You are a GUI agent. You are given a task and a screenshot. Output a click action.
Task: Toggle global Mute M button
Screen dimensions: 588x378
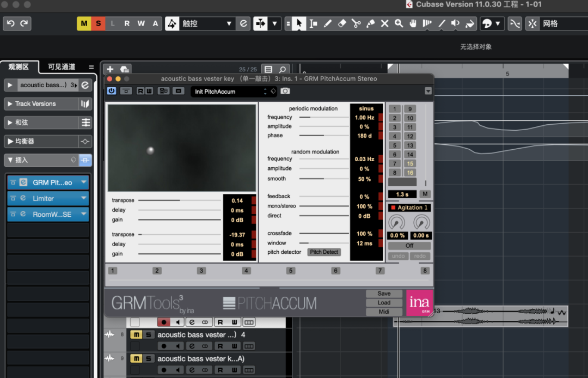pos(84,23)
